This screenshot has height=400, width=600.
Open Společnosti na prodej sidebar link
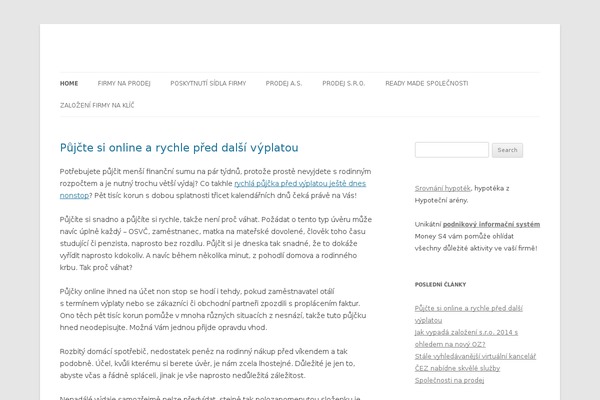449,380
